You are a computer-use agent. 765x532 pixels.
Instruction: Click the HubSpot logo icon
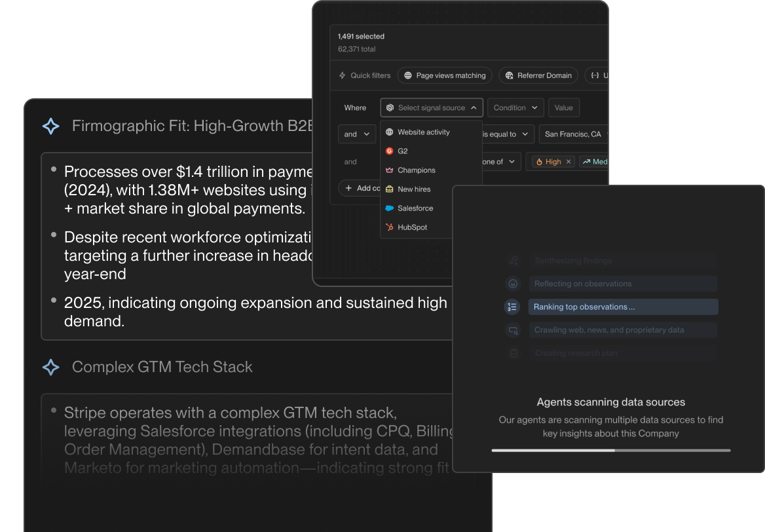tap(389, 227)
